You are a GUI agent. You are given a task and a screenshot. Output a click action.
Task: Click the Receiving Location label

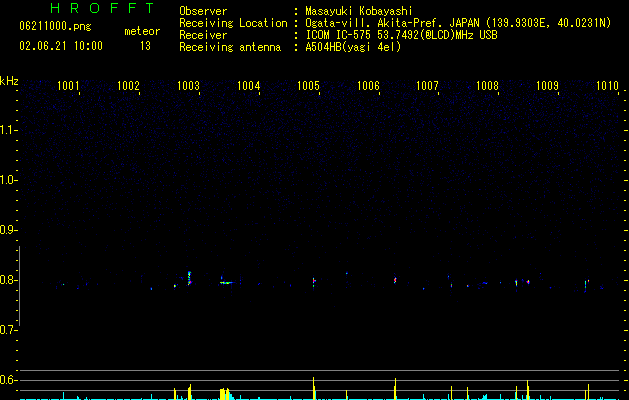click(233, 23)
